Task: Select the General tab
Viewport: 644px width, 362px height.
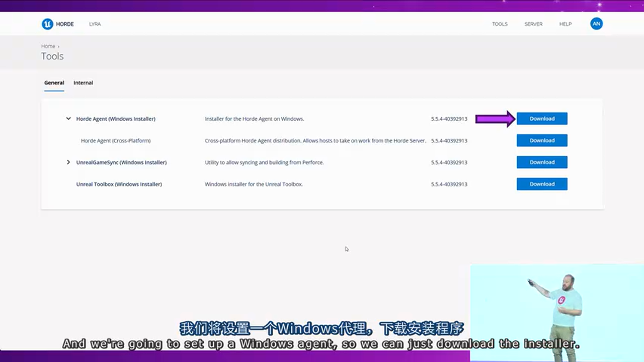Action: tap(54, 82)
